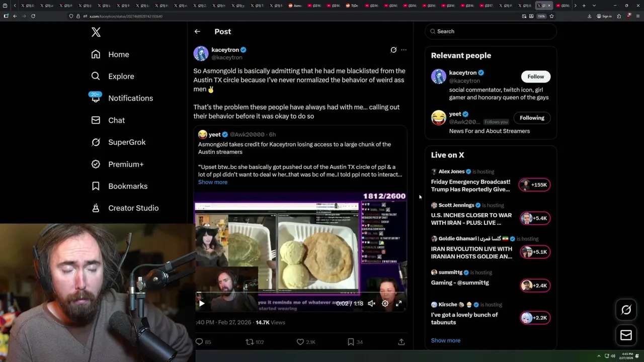Mute the video with the volume icon
Viewport: 644px width, 362px height.
(x=371, y=303)
